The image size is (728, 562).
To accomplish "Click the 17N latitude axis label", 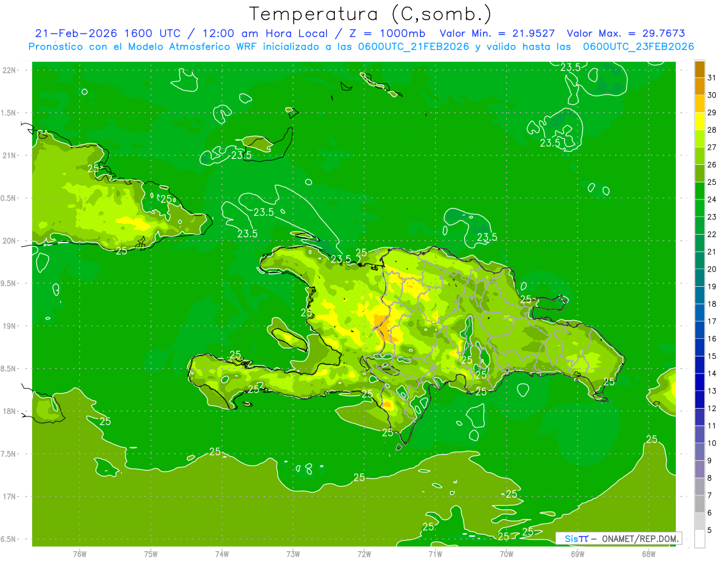I will (x=9, y=497).
